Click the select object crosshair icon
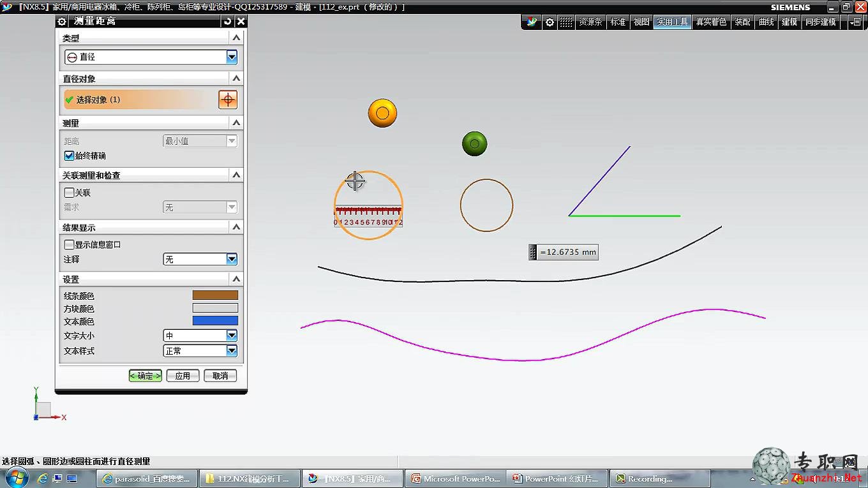This screenshot has width=868, height=488. coord(228,100)
